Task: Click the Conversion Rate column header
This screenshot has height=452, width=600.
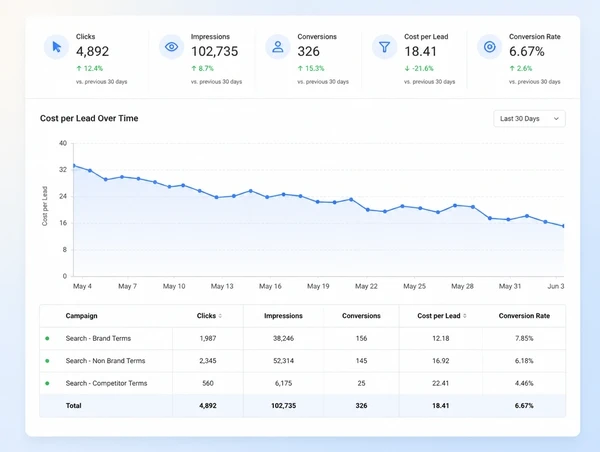Action: (x=524, y=316)
